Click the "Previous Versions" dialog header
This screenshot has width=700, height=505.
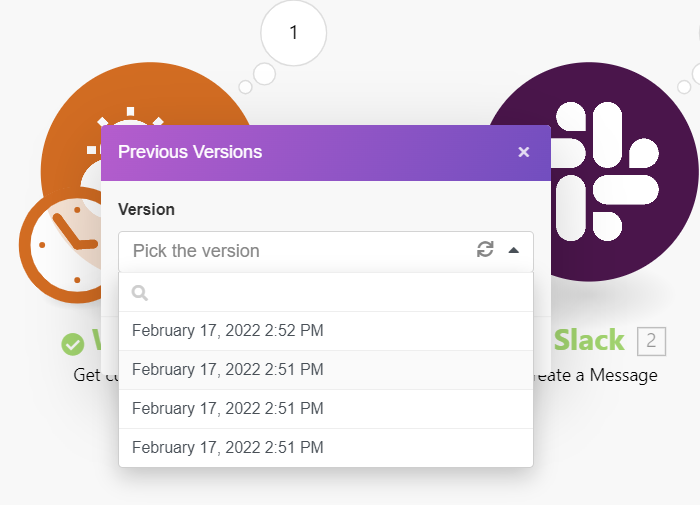(300, 153)
